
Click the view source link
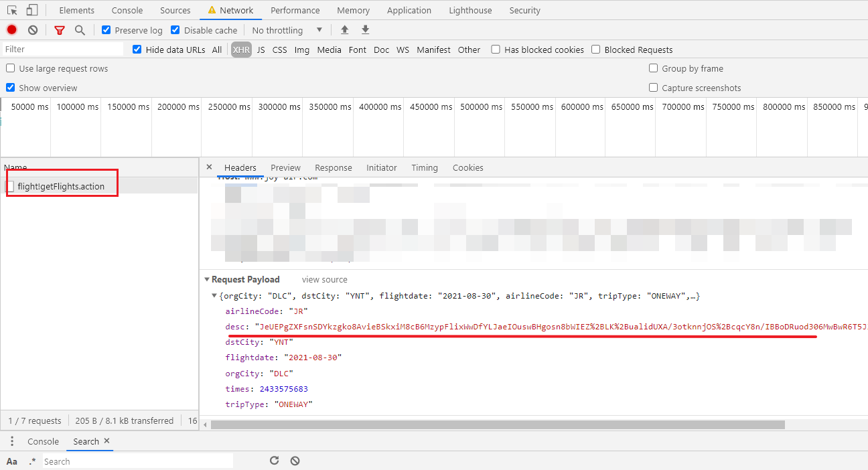point(325,279)
